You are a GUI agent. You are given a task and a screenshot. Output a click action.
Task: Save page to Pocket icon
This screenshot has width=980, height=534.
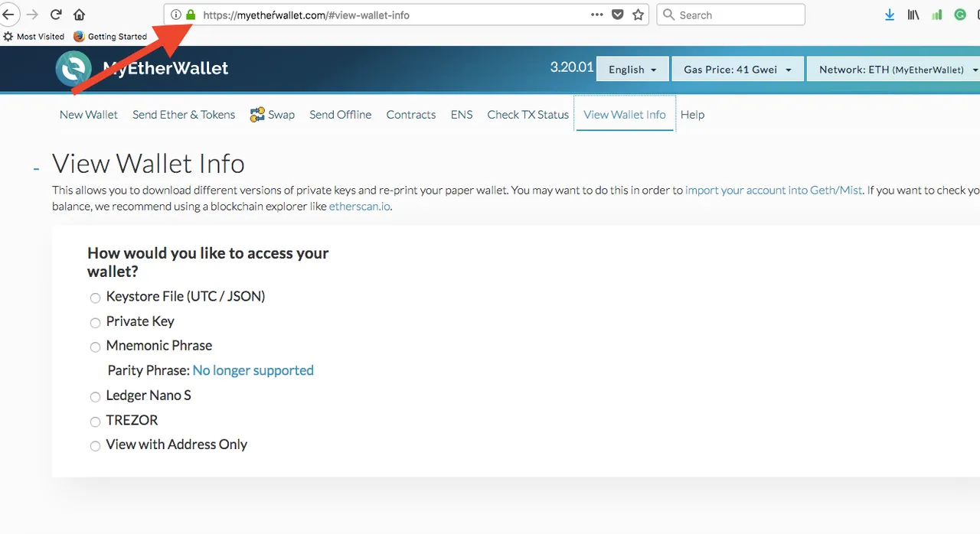coord(618,15)
